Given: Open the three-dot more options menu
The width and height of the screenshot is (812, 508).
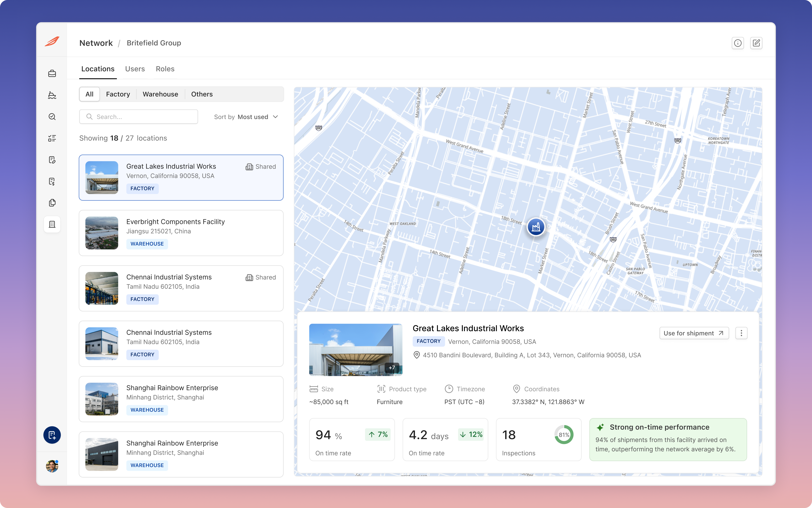Looking at the screenshot, I should tap(741, 333).
